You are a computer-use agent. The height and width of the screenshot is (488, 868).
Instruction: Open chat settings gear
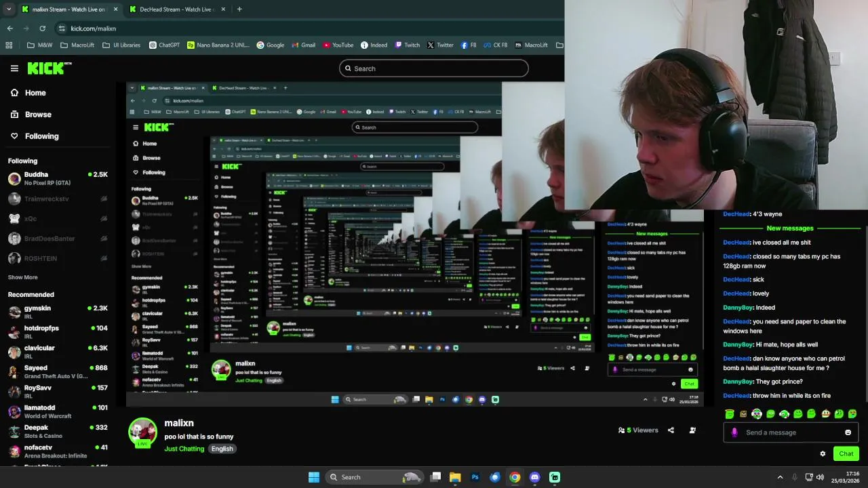coord(823,453)
